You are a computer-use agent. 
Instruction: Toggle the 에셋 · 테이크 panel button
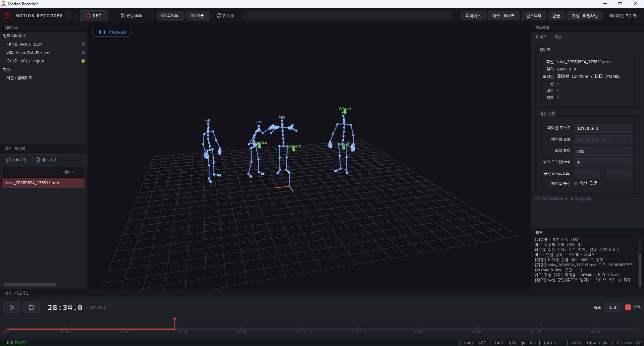tap(503, 16)
